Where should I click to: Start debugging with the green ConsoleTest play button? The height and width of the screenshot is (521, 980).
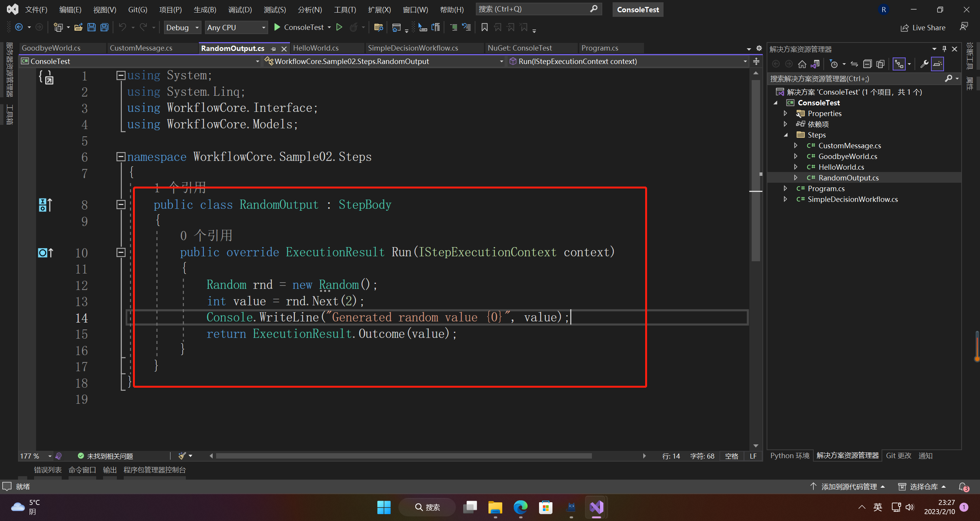(277, 27)
